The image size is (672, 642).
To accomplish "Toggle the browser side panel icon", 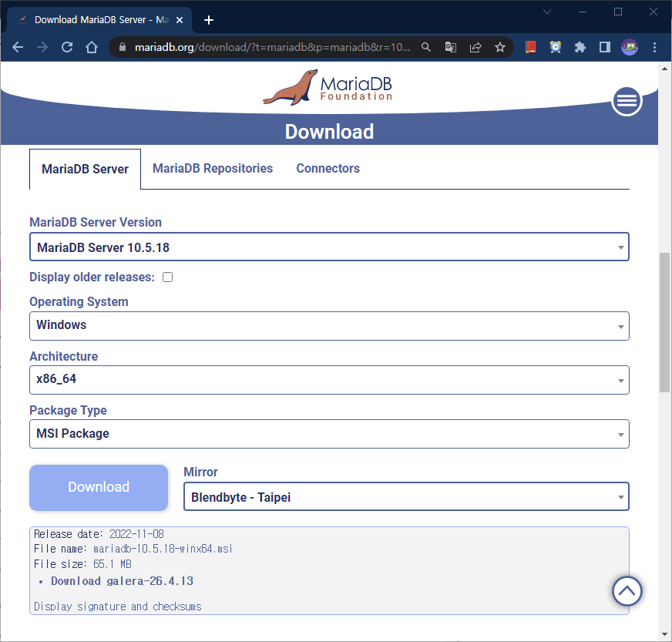I will click(x=605, y=47).
